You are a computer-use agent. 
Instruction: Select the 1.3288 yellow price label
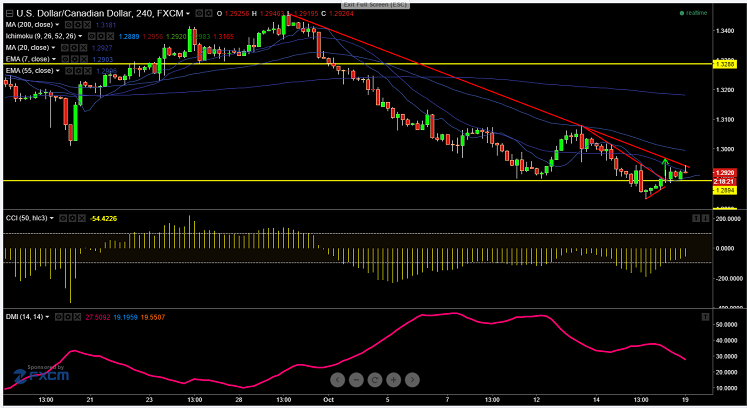tap(725, 64)
